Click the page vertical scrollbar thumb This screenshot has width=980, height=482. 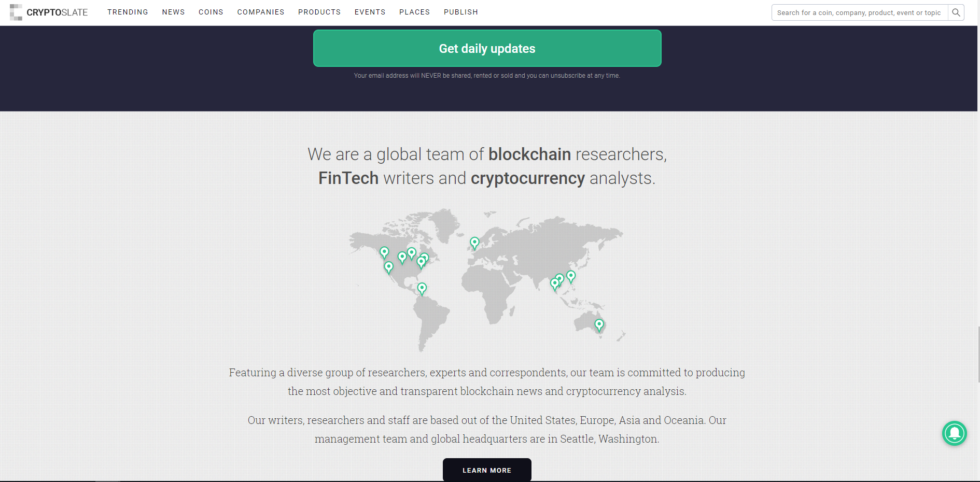pyautogui.click(x=978, y=355)
